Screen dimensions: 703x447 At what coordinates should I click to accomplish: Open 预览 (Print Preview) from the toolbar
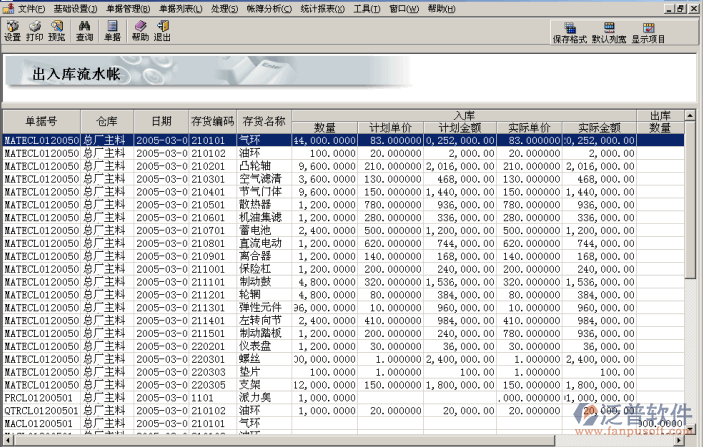pyautogui.click(x=57, y=30)
